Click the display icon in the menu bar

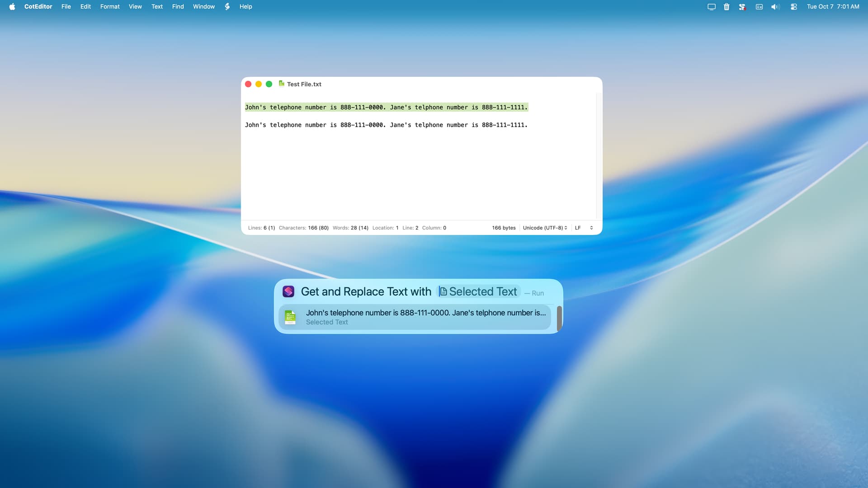[x=711, y=7]
